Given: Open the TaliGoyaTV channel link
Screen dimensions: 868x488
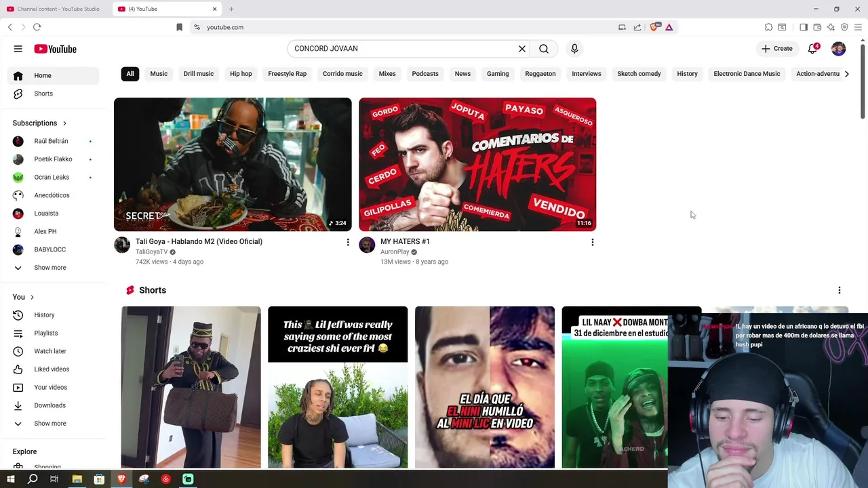Looking at the screenshot, I should (151, 251).
